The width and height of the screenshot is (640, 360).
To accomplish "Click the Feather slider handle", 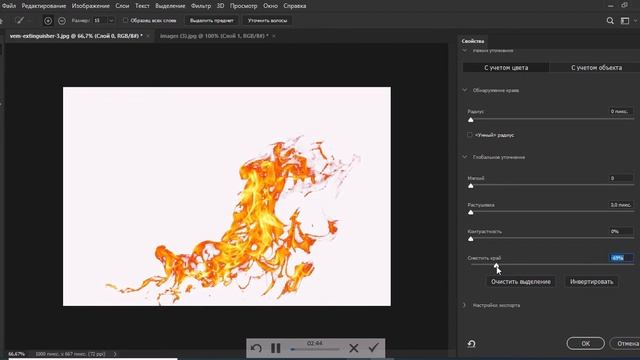I will [471, 212].
